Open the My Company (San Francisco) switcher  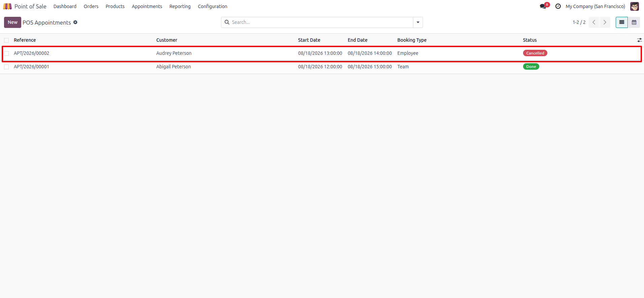(x=595, y=6)
